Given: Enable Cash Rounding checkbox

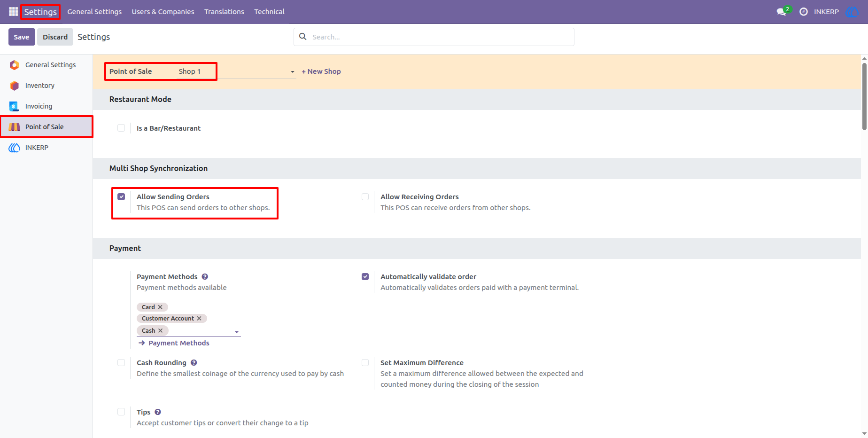Looking at the screenshot, I should click(121, 362).
